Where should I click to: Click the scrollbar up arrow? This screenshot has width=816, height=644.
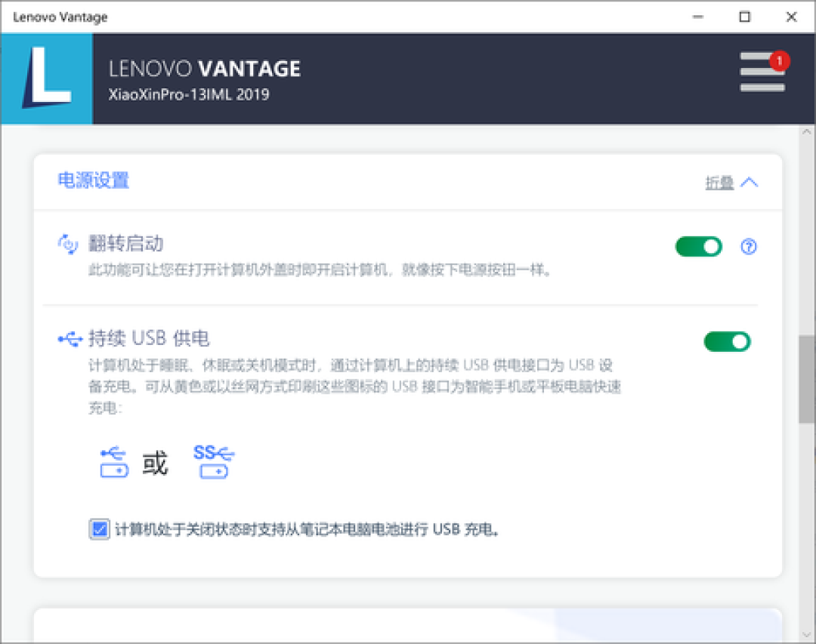coord(807,131)
